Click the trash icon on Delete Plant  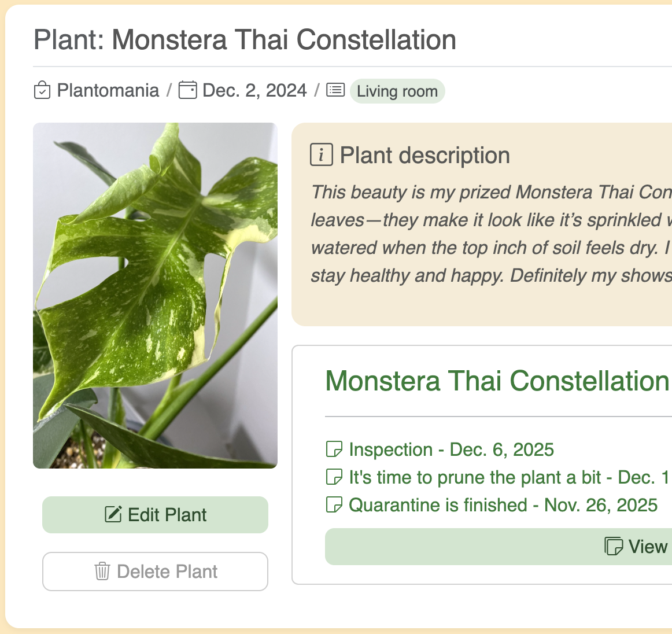pos(102,571)
